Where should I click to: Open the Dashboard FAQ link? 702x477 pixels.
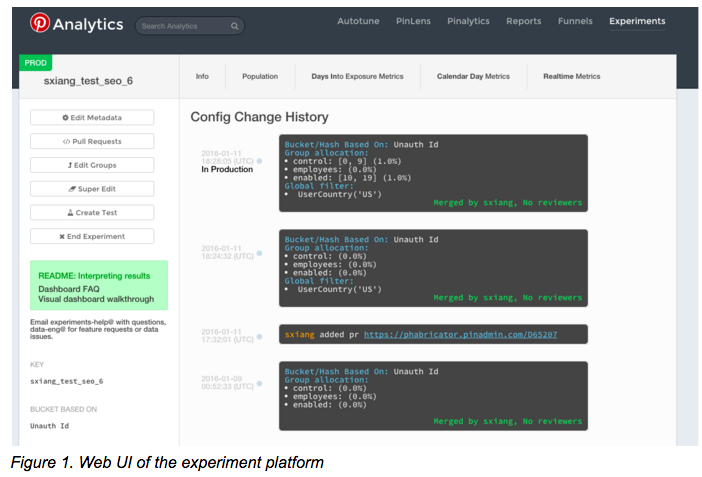tap(69, 289)
